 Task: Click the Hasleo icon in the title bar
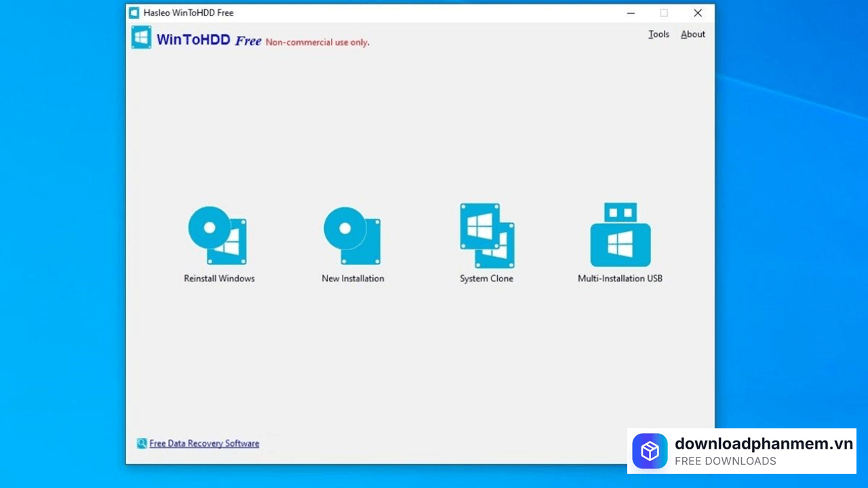[133, 12]
